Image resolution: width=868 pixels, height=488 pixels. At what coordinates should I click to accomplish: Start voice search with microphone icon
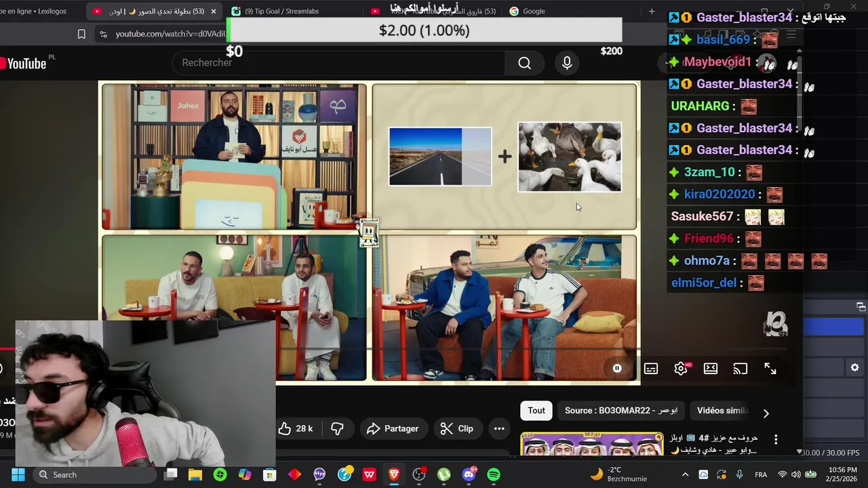click(567, 63)
